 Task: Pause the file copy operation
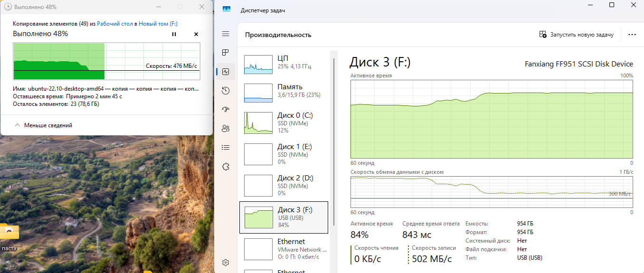(x=174, y=34)
